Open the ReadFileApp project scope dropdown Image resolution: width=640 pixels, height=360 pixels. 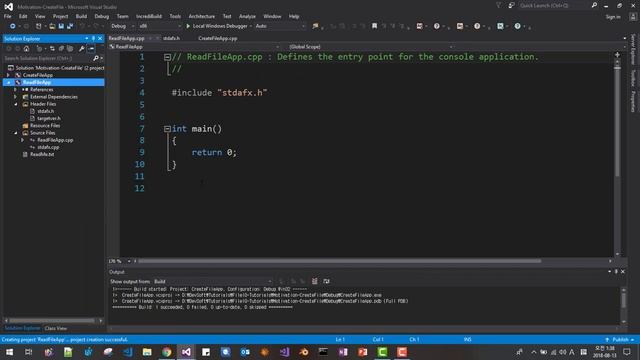click(x=194, y=47)
